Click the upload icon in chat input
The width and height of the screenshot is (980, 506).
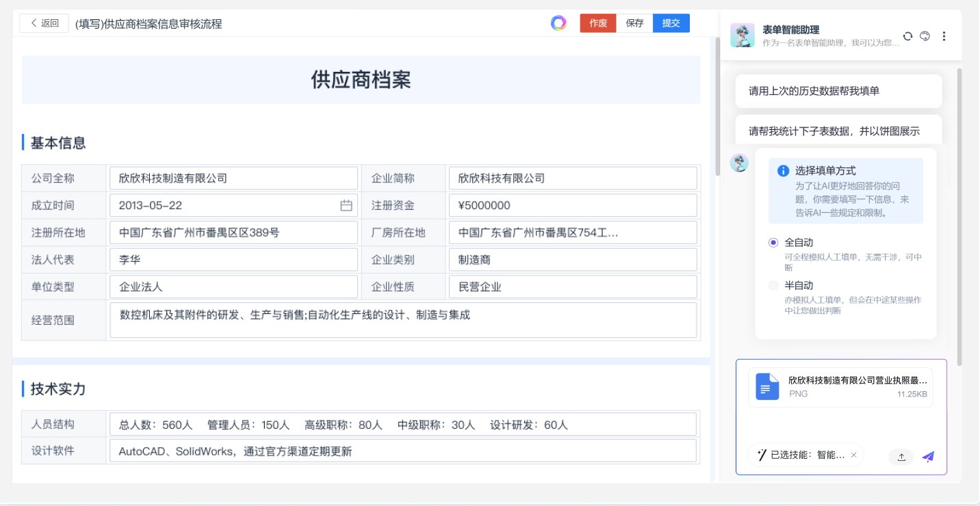pos(901,457)
